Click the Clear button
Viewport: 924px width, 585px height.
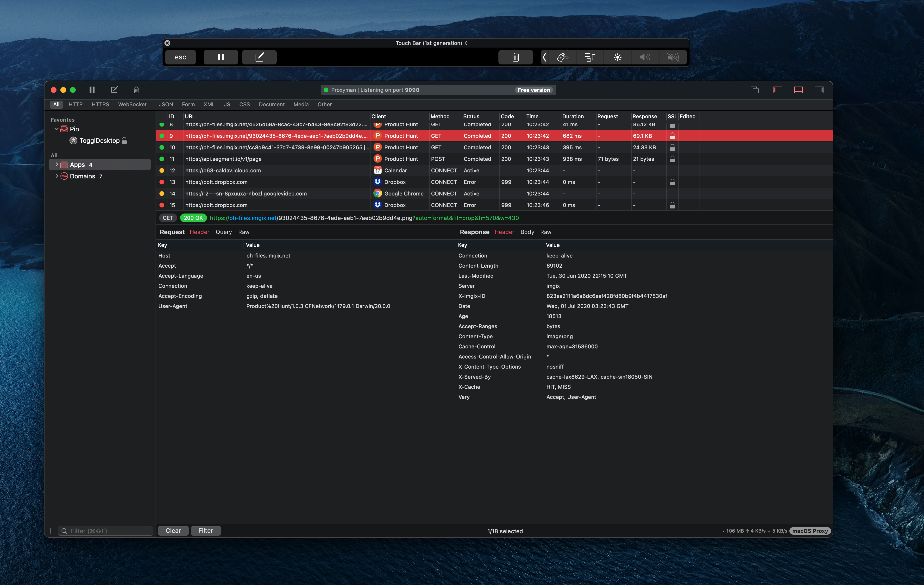coord(173,530)
